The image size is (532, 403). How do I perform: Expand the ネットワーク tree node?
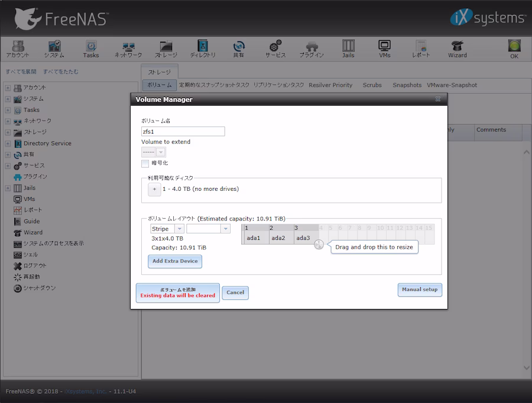(8, 121)
